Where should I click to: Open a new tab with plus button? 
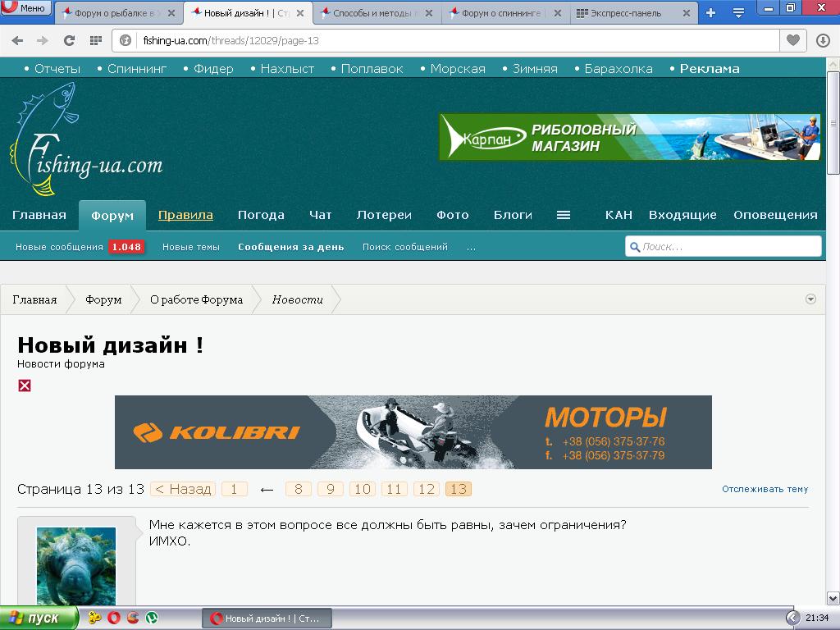tap(710, 12)
